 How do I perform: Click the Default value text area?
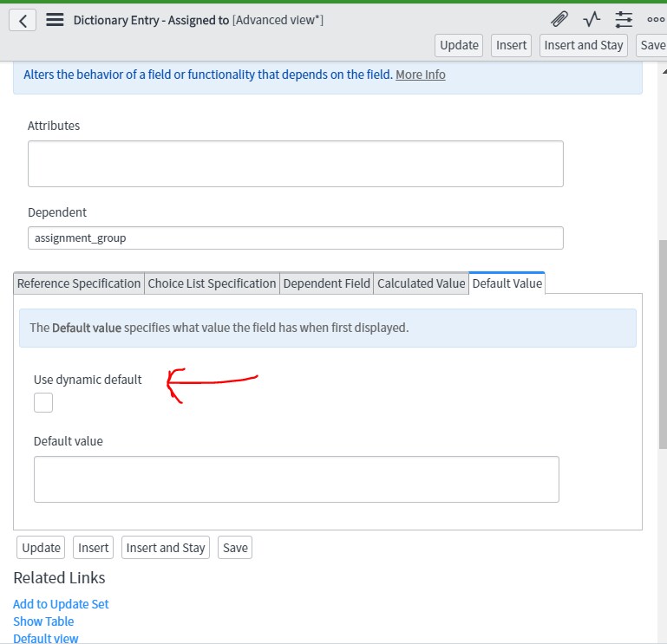(x=296, y=479)
